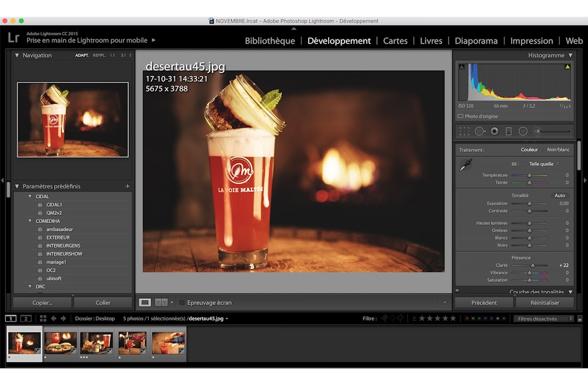Toggle the filter on/off switch
Viewport: 588px width, 392px height.
point(580,319)
